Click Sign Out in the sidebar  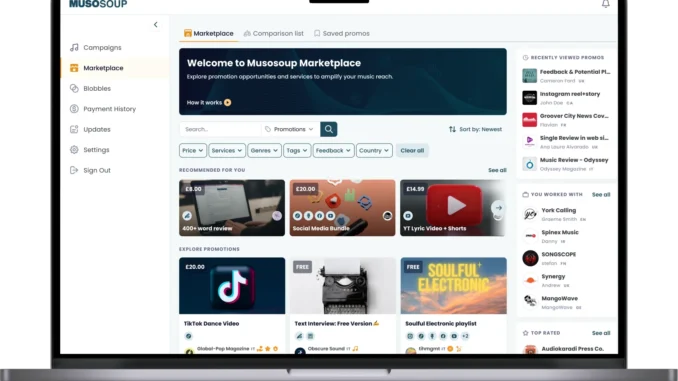pos(97,170)
